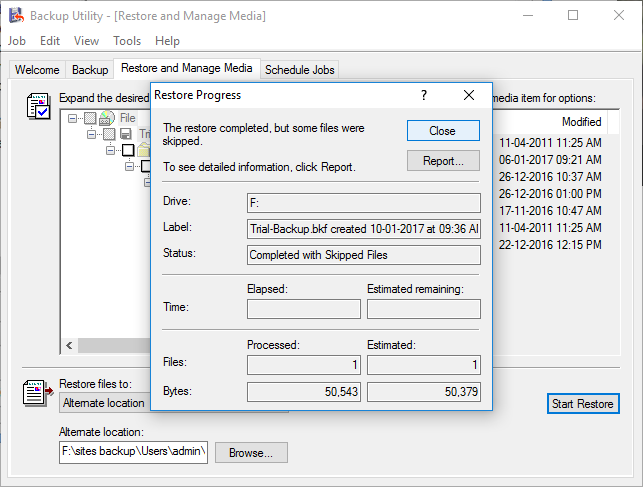The image size is (643, 487).
Task: Toggle the grayed checkbox beside the disk icon
Action: tap(109, 134)
